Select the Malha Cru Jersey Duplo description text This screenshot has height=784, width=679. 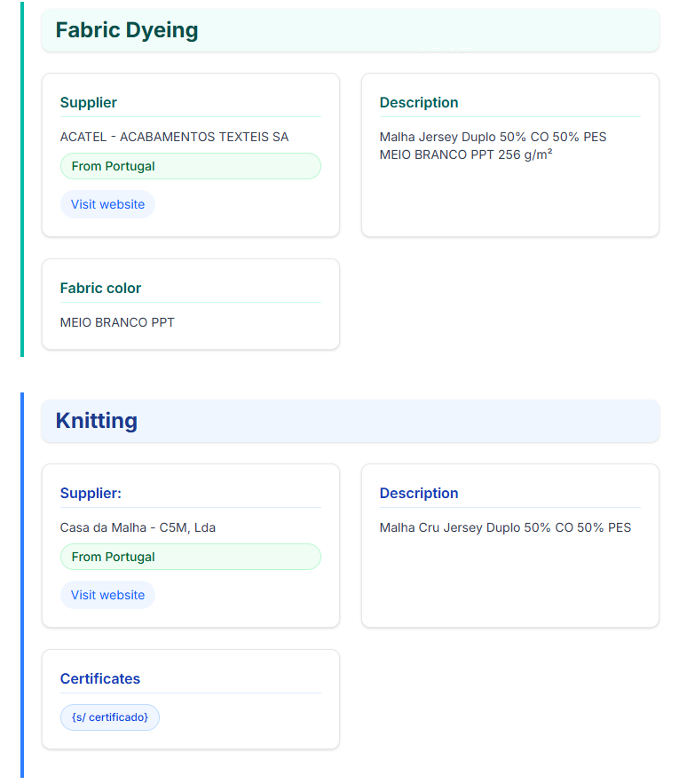tap(505, 527)
